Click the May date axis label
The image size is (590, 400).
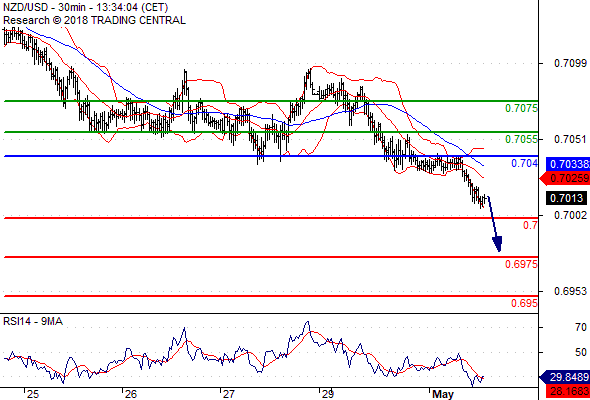(x=443, y=395)
